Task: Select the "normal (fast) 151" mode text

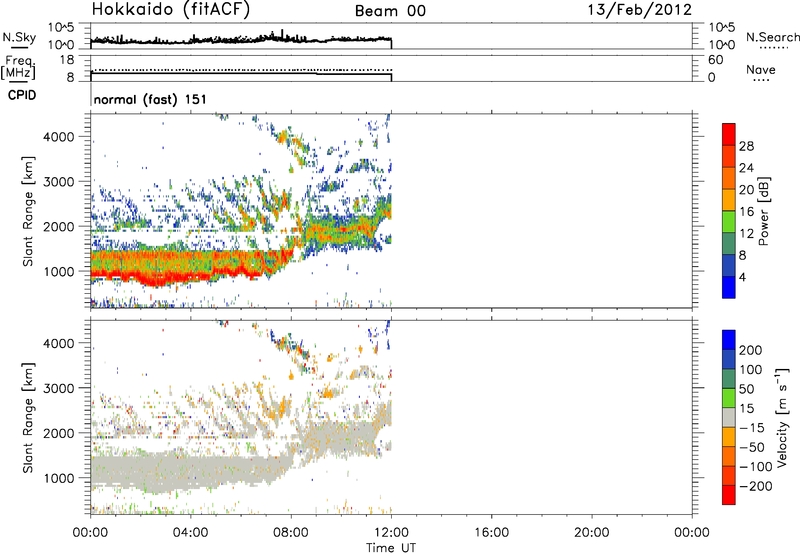Action: [x=150, y=99]
